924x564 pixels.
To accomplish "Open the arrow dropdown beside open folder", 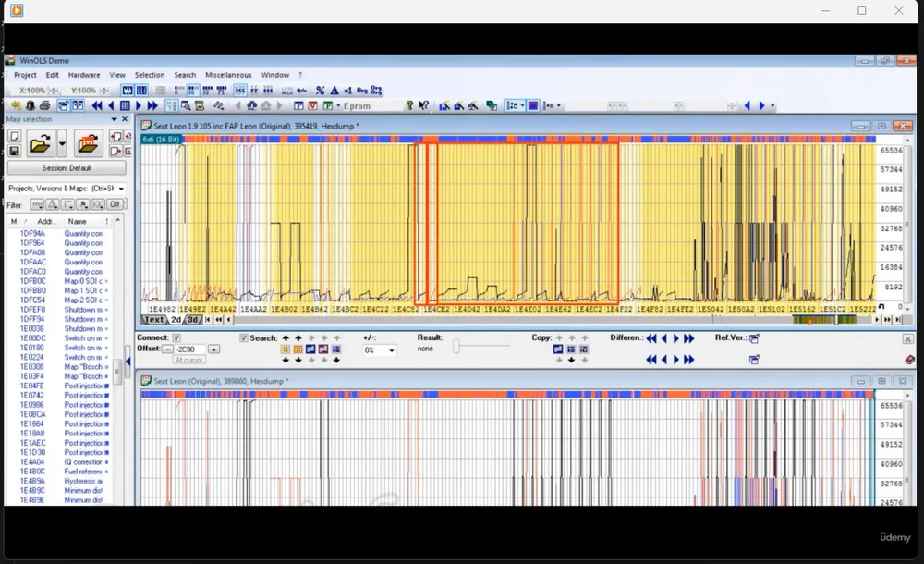I will point(62,143).
